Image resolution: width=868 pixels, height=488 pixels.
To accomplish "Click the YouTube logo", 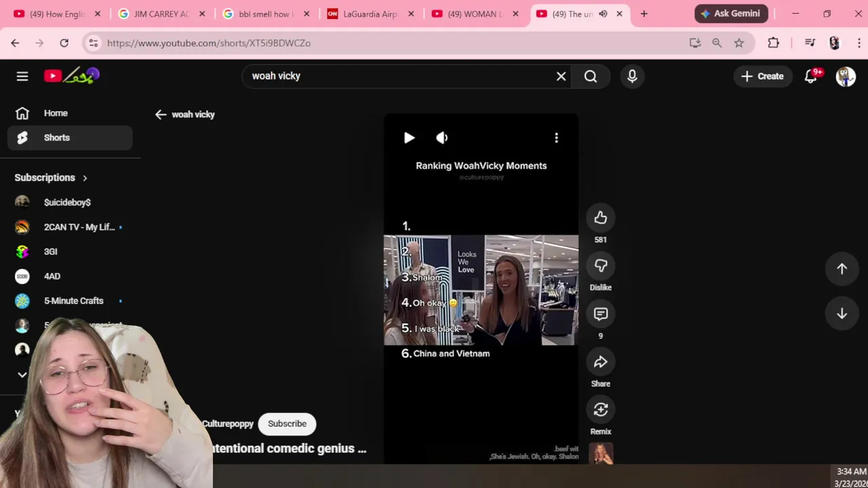I will click(x=72, y=76).
